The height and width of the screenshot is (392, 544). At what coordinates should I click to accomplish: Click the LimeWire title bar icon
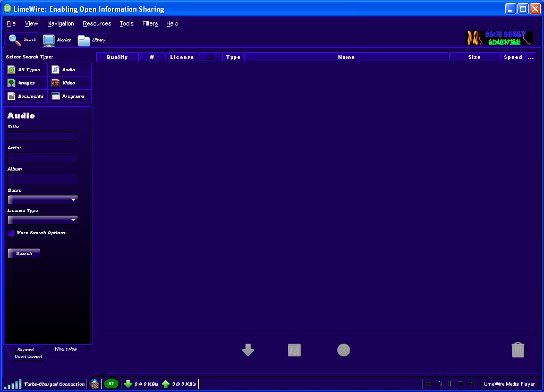tap(7, 8)
